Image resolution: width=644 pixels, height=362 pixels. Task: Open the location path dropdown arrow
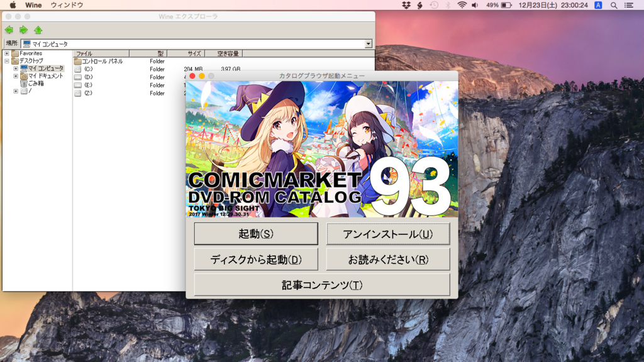369,44
